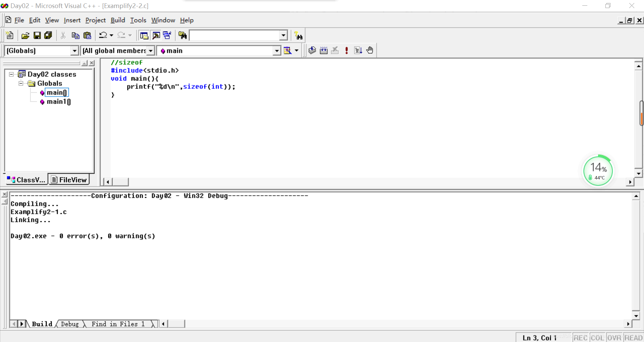
Task: Click the Stop Build icon
Action: tap(335, 50)
